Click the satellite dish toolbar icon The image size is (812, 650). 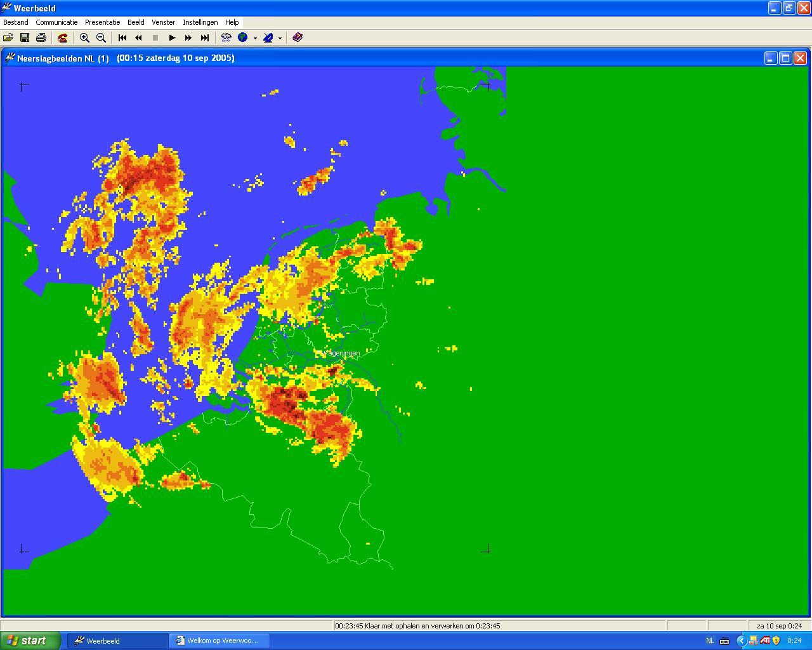coord(268,37)
